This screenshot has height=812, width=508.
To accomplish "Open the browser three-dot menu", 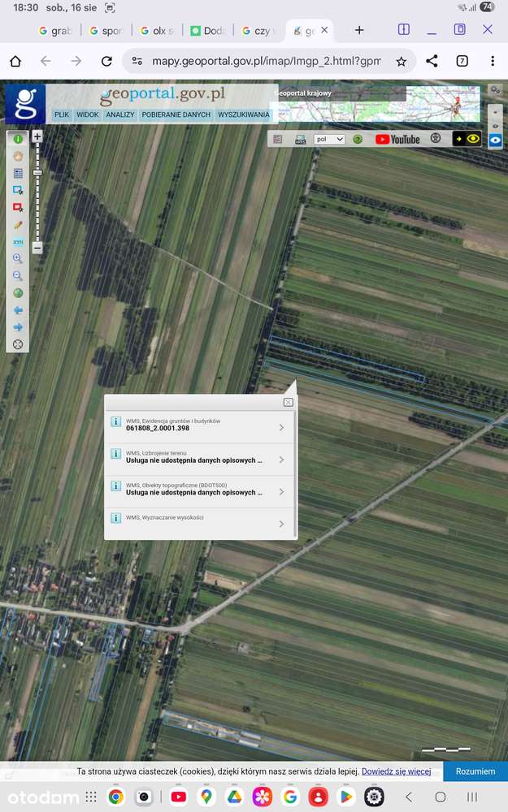I will pos(493,61).
